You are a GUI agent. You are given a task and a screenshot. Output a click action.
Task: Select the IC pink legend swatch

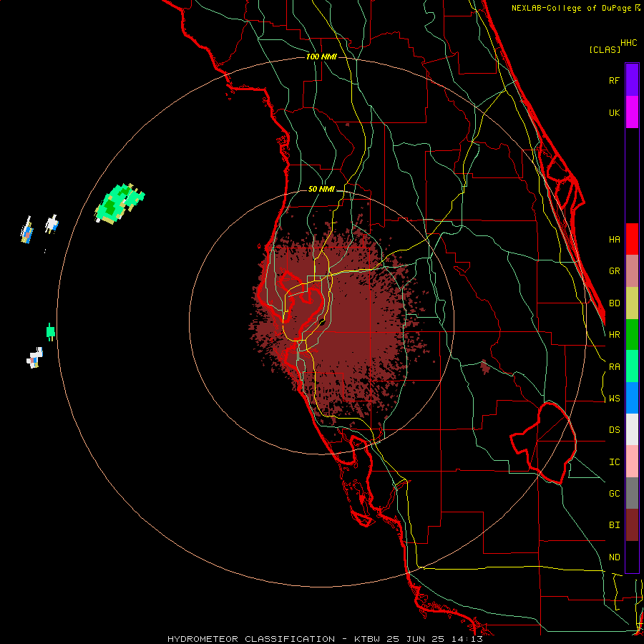point(632,462)
